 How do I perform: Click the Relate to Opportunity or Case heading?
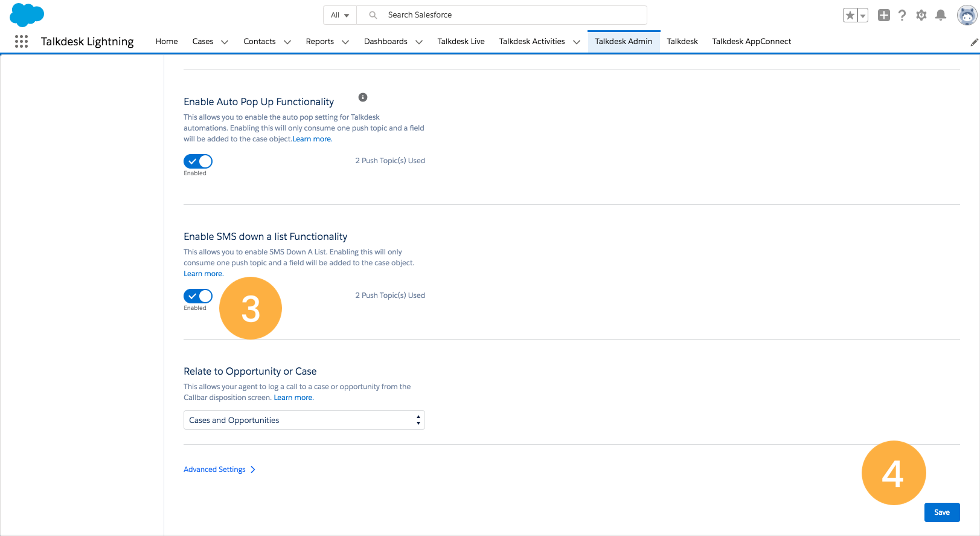250,372
